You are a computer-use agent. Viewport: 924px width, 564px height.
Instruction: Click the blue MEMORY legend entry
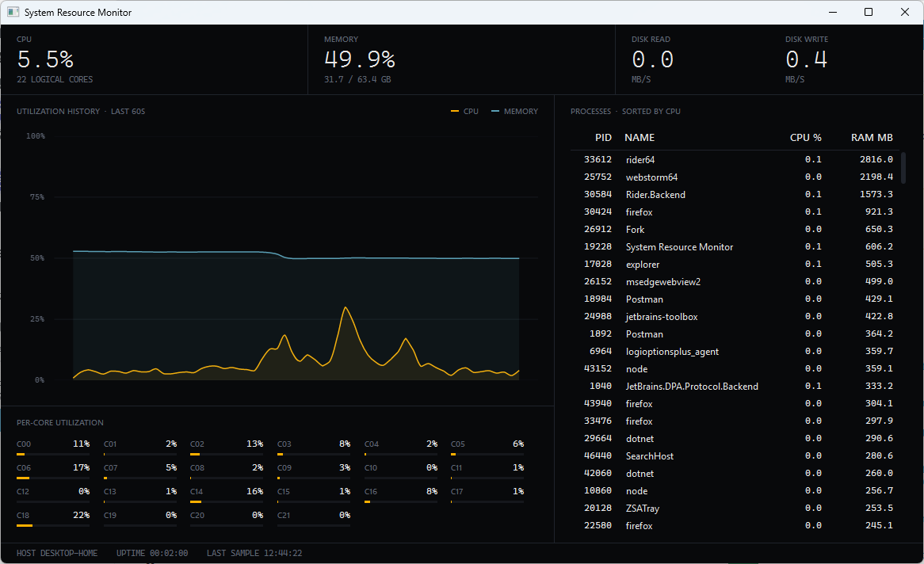tap(514, 112)
